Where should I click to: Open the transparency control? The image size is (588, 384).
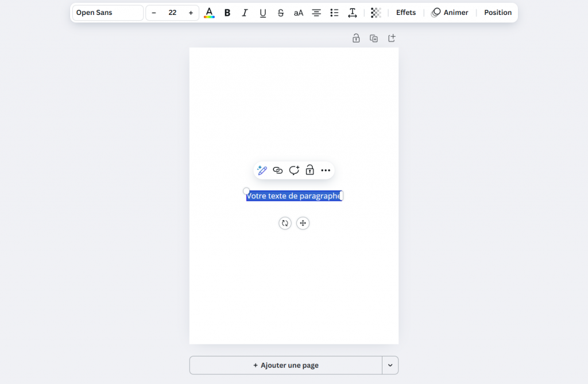(376, 13)
